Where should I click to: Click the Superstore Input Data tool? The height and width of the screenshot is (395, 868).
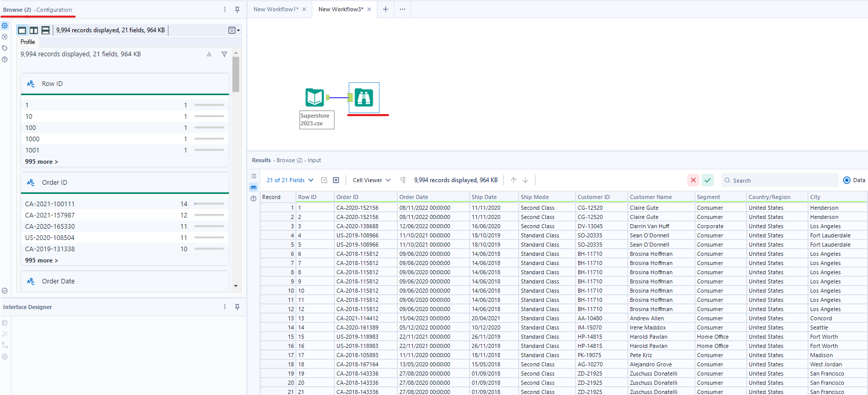coord(314,97)
